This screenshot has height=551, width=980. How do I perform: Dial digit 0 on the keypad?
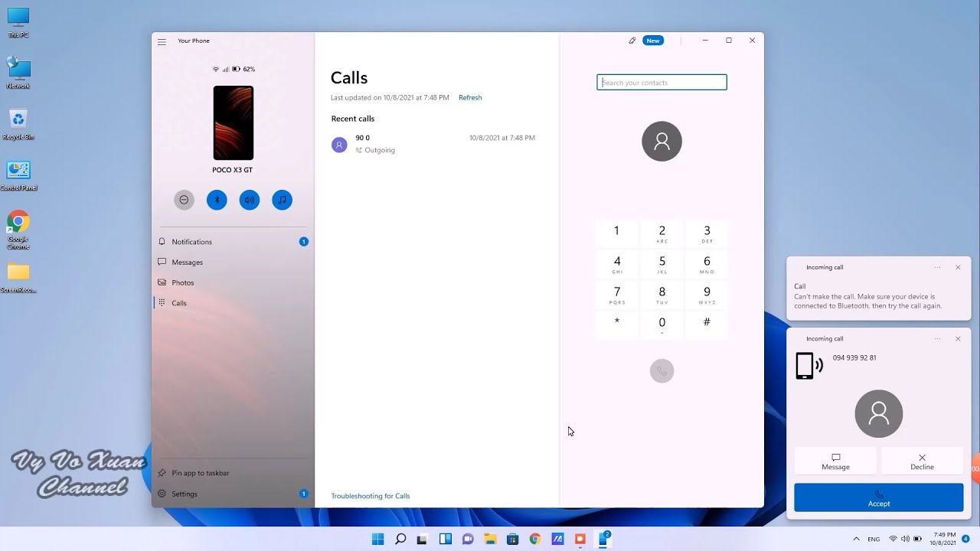click(x=662, y=324)
